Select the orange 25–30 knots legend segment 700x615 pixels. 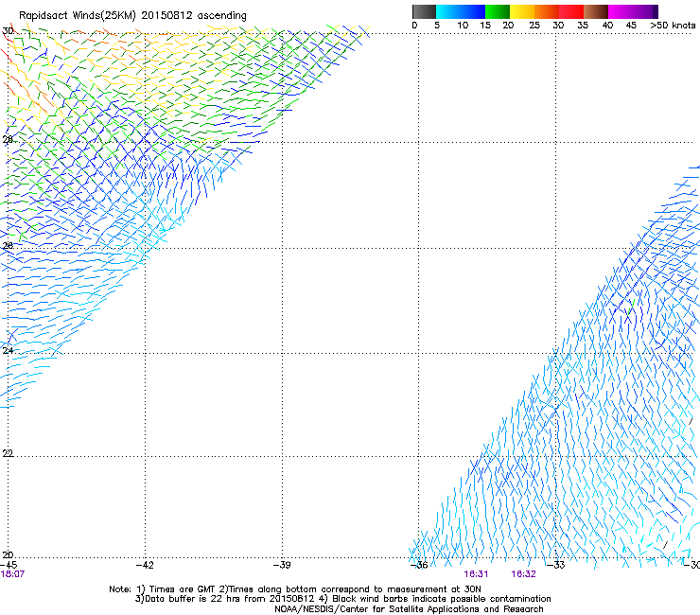tap(547, 11)
